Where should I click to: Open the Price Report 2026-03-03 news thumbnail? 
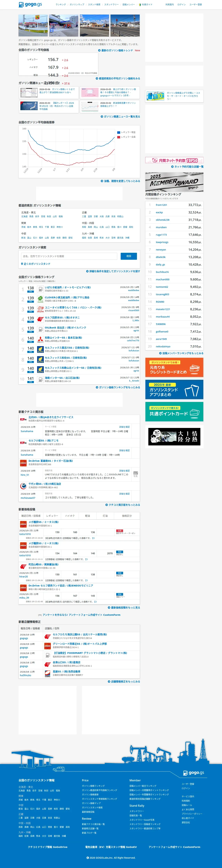tap(29, 106)
